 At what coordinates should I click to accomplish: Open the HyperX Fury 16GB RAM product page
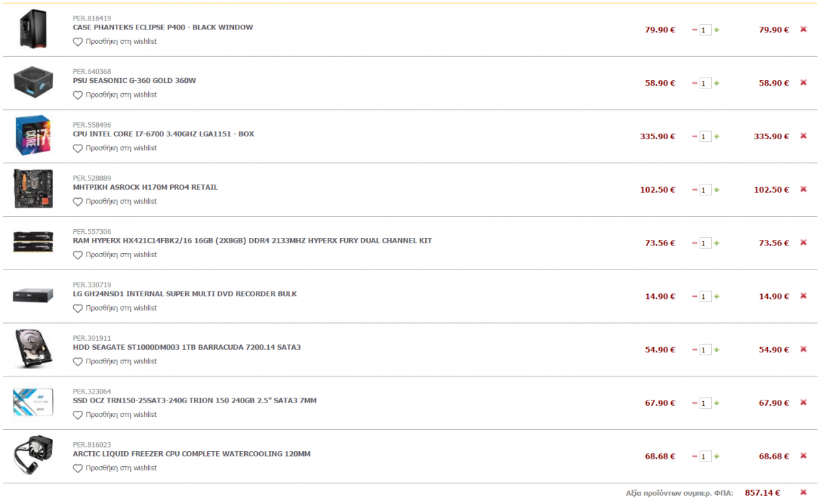[252, 241]
